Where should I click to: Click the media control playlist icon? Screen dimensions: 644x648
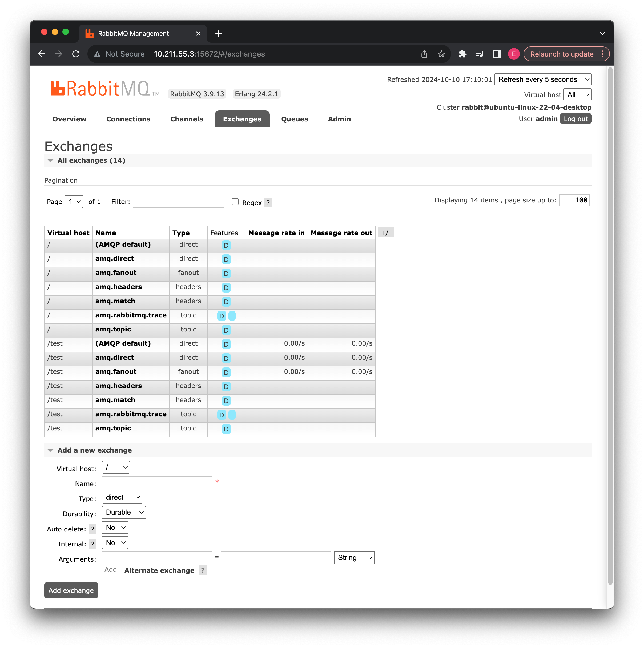coord(479,54)
